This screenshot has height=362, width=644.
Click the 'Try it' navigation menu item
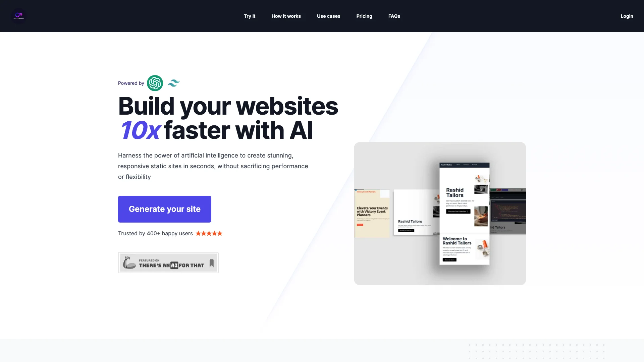click(x=250, y=16)
